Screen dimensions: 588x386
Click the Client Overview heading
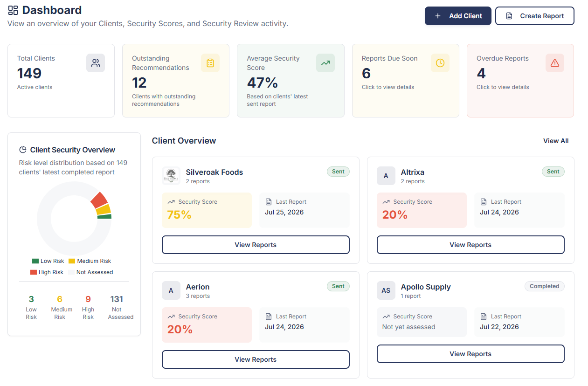tap(184, 141)
